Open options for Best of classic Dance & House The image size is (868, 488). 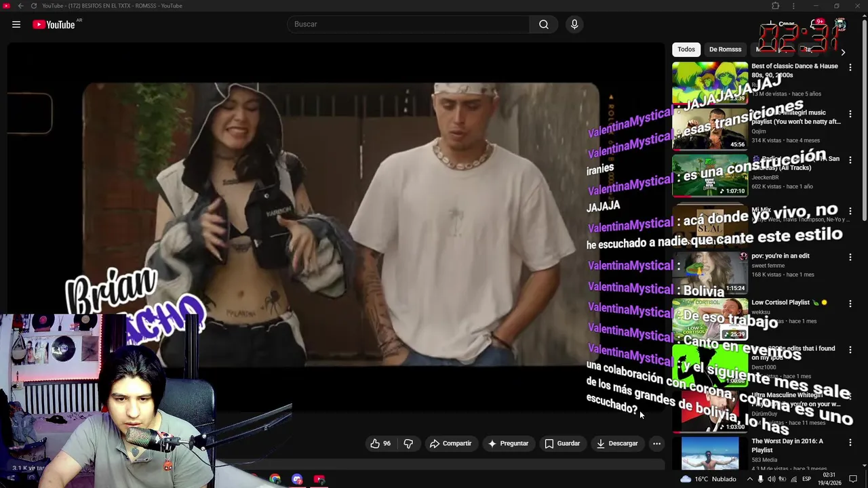coord(850,67)
